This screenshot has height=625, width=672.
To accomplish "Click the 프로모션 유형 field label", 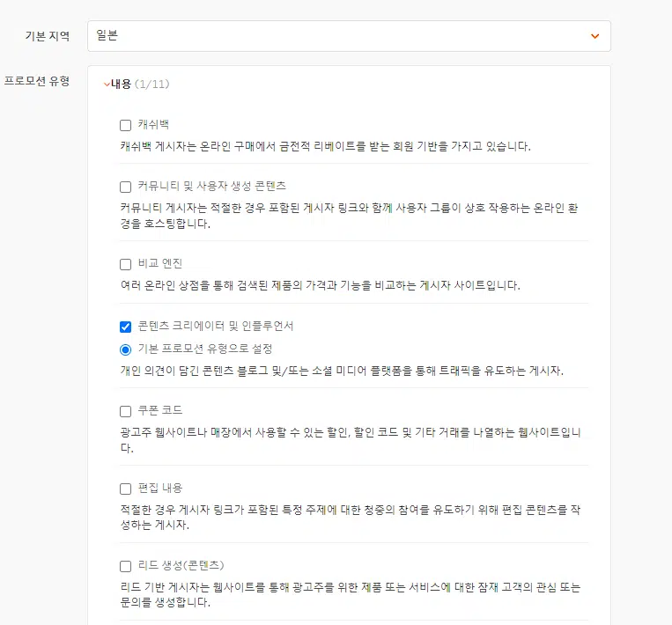I will point(37,81).
